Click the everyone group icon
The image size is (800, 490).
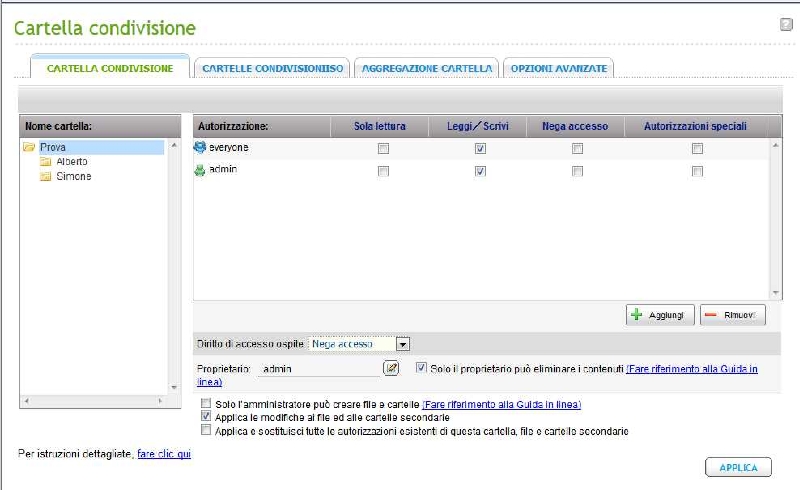tap(199, 147)
